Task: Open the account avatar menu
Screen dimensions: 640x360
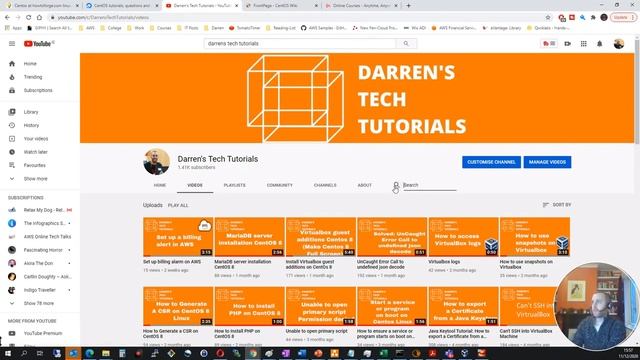Action: (619, 44)
